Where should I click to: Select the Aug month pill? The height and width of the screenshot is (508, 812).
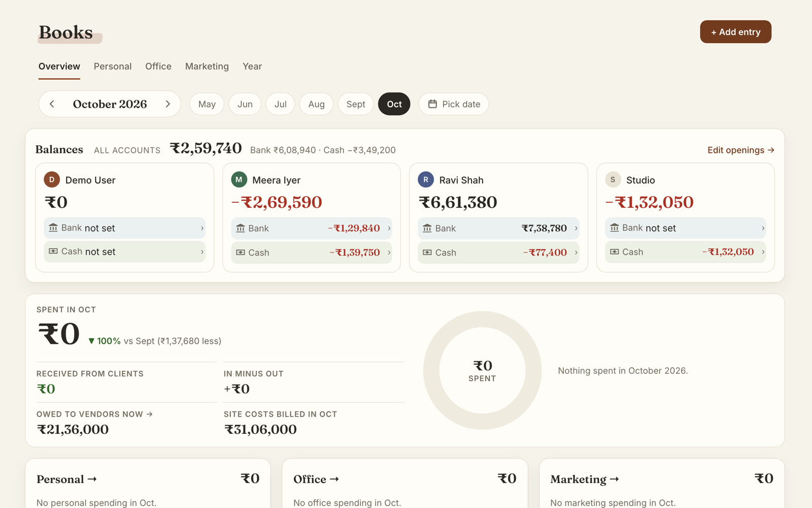tap(316, 104)
